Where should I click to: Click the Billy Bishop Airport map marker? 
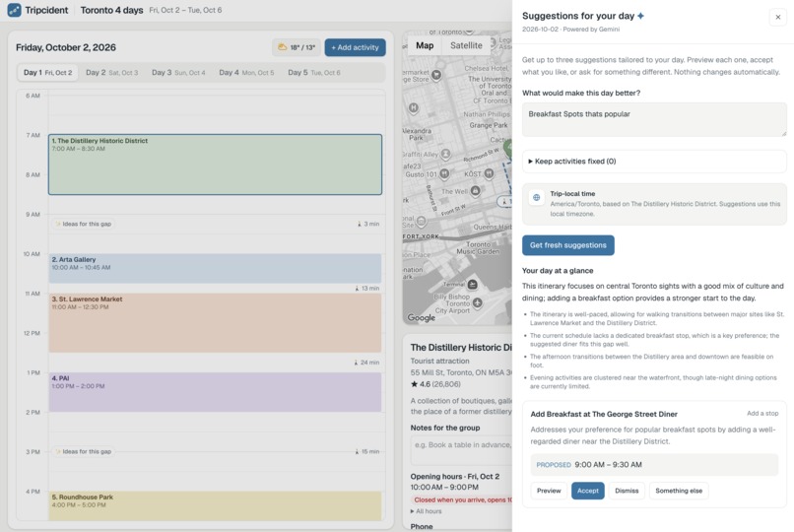click(x=478, y=303)
